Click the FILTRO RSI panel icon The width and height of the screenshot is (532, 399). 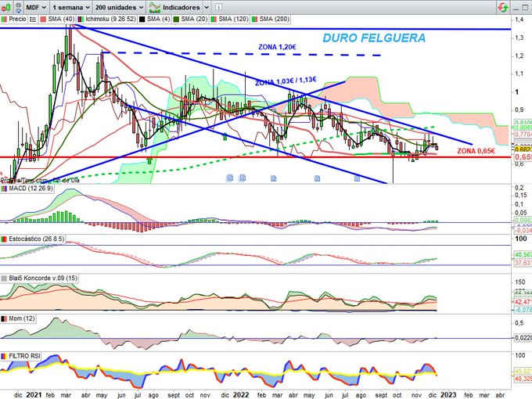(x=4, y=356)
